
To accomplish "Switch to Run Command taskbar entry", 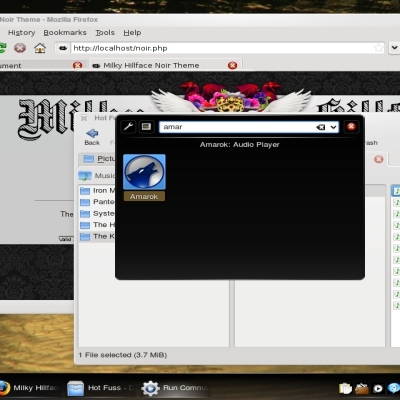I will pyautogui.click(x=175, y=388).
